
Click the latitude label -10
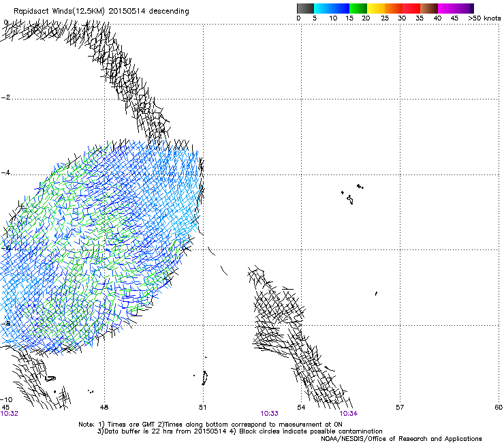pos(7,399)
